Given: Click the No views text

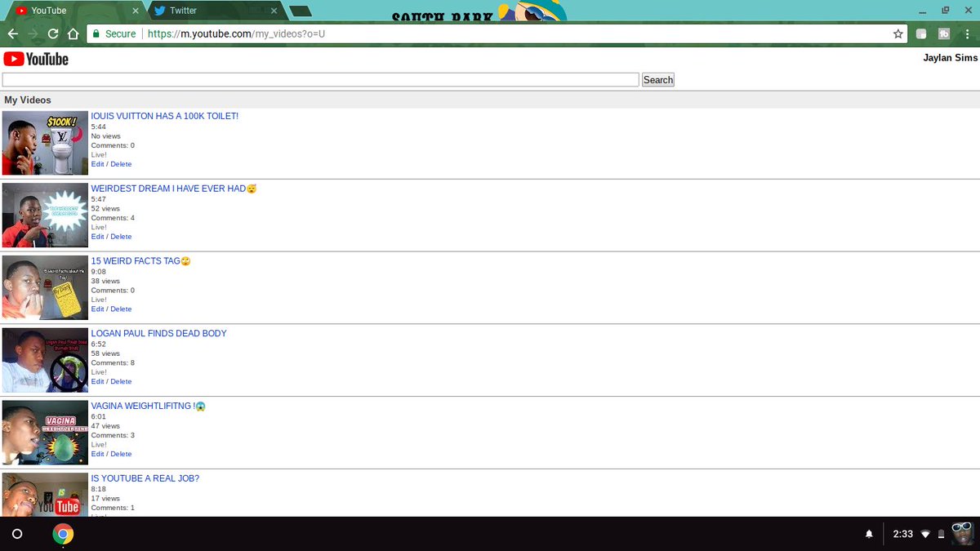Looking at the screenshot, I should coord(106,136).
